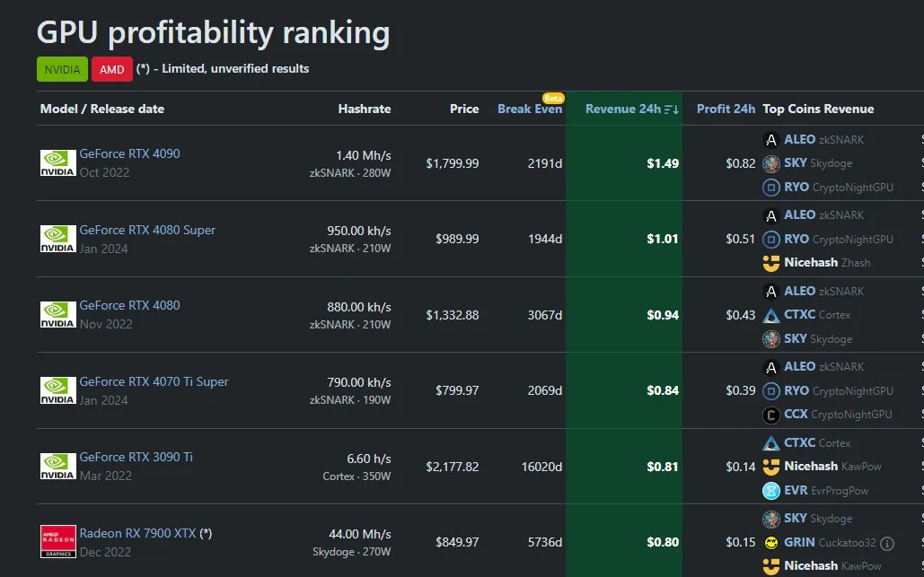Screen dimensions: 924x577
Task: Click the Price column header
Action: pyautogui.click(x=463, y=109)
